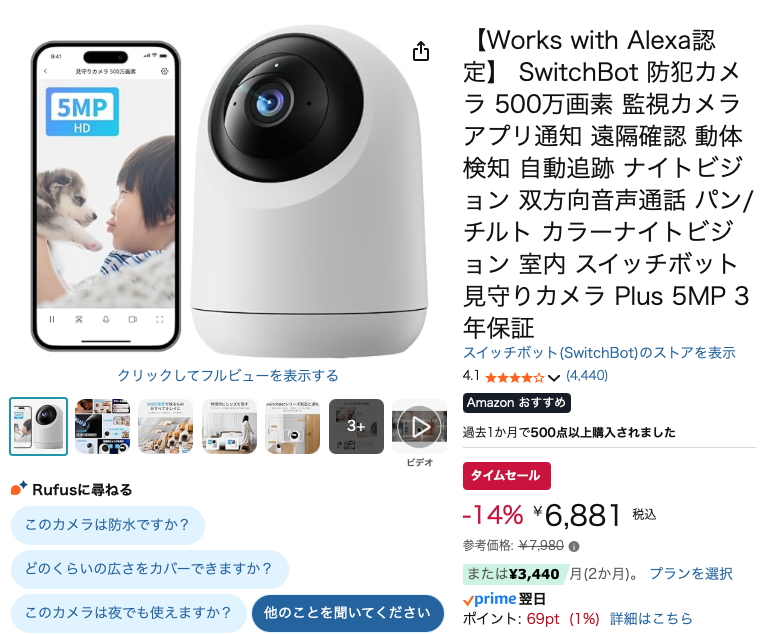This screenshot has width=775, height=634.
Task: Ask Rufus about coverage area question
Action: [x=149, y=569]
